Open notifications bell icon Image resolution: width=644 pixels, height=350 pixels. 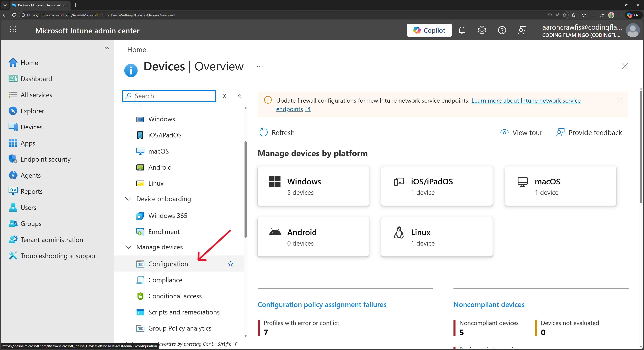click(x=462, y=30)
